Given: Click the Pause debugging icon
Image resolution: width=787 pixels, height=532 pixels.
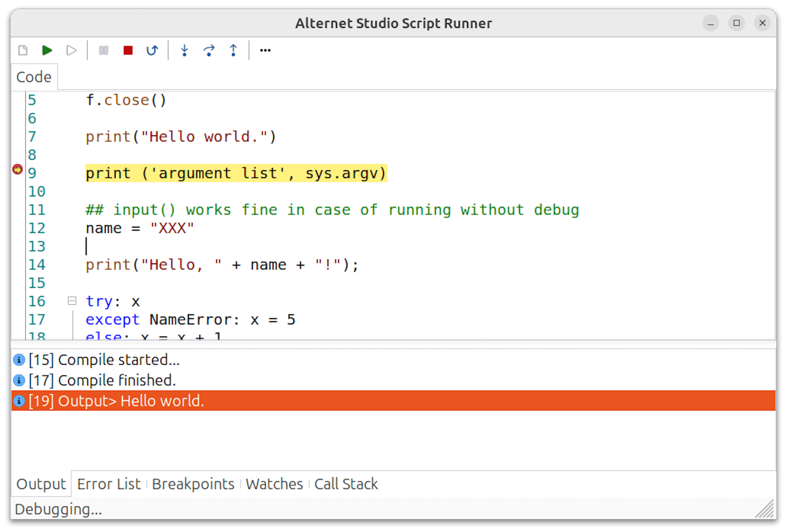Looking at the screenshot, I should pyautogui.click(x=103, y=50).
